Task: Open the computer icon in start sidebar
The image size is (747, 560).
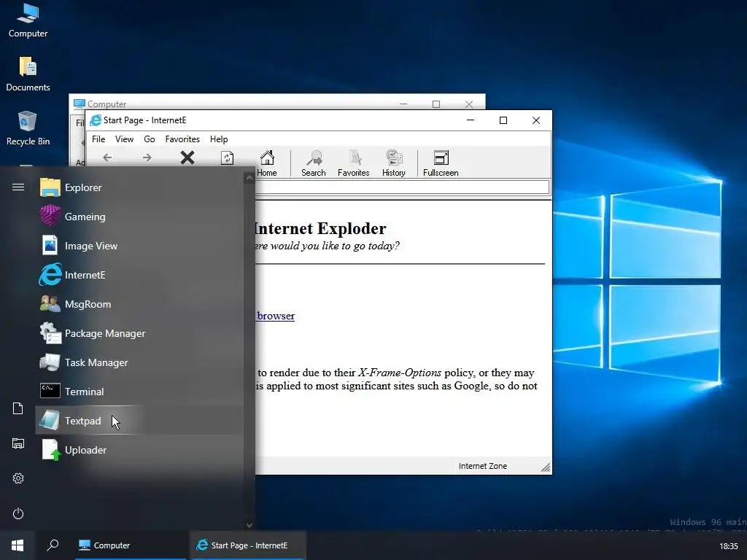Action: click(x=18, y=443)
